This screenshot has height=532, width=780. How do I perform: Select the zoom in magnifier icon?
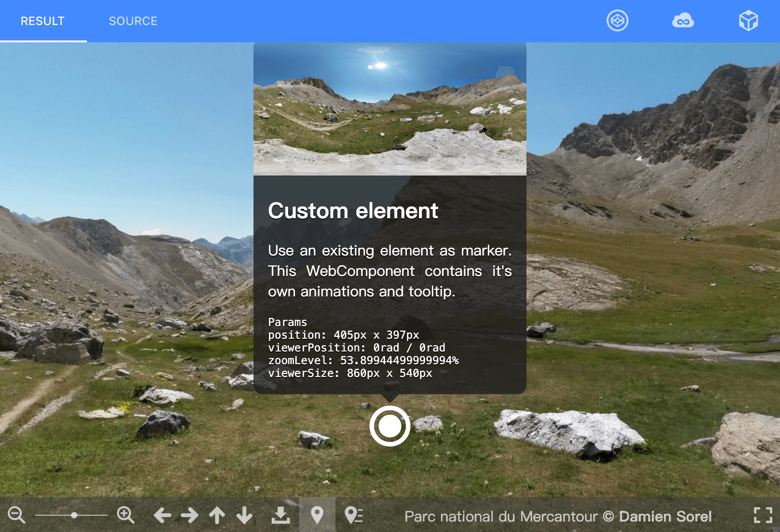(x=126, y=515)
